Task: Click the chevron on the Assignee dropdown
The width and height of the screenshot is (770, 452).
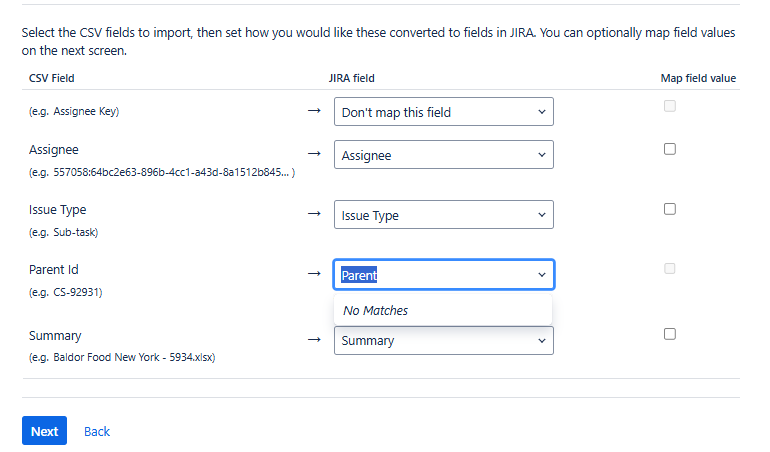Action: click(542, 155)
